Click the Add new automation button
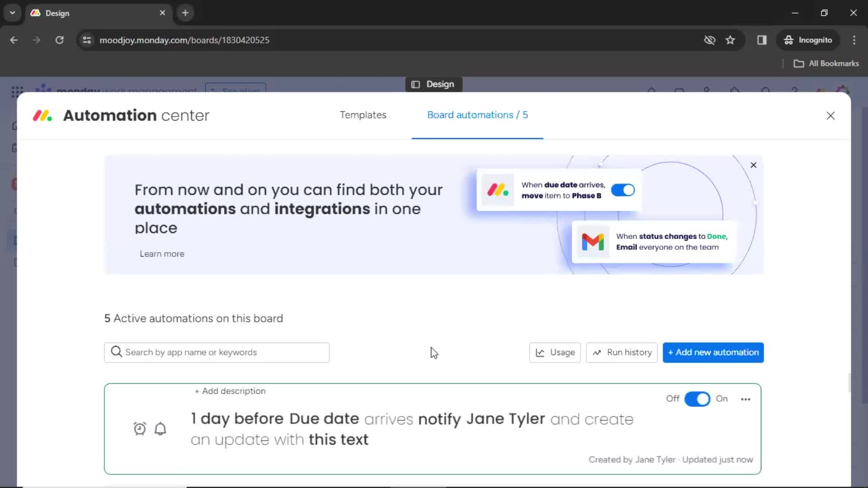This screenshot has height=488, width=868. point(713,352)
